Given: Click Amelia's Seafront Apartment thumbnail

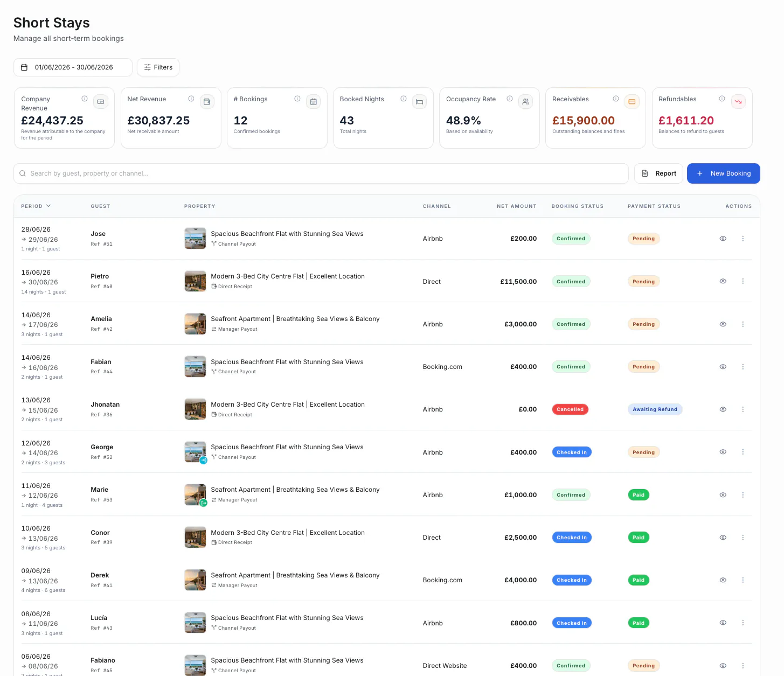Looking at the screenshot, I should tap(195, 324).
